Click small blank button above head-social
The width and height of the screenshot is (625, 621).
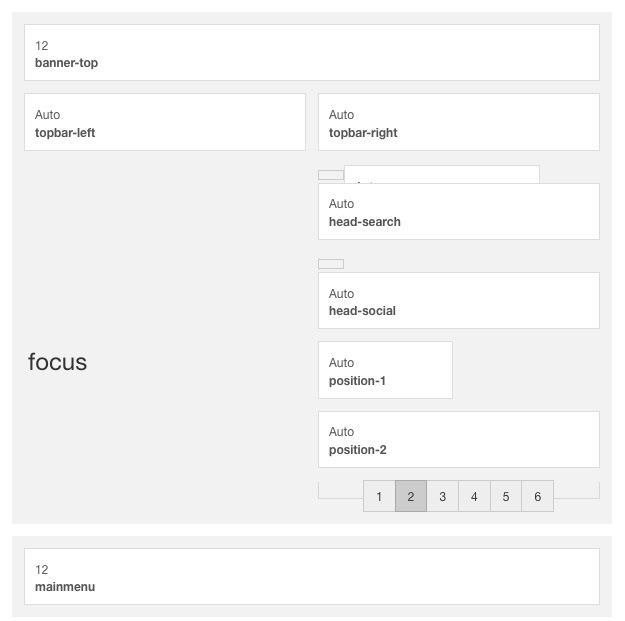tap(331, 264)
